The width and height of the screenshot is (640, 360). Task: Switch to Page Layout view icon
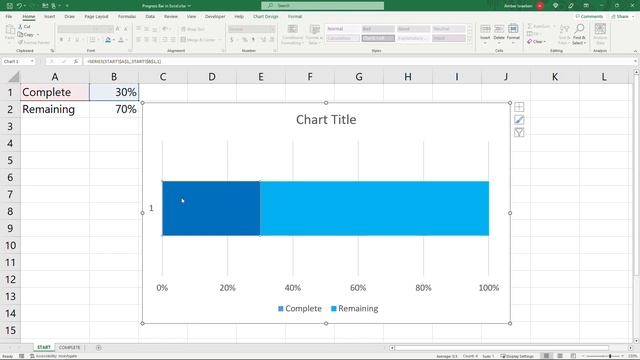560,356
